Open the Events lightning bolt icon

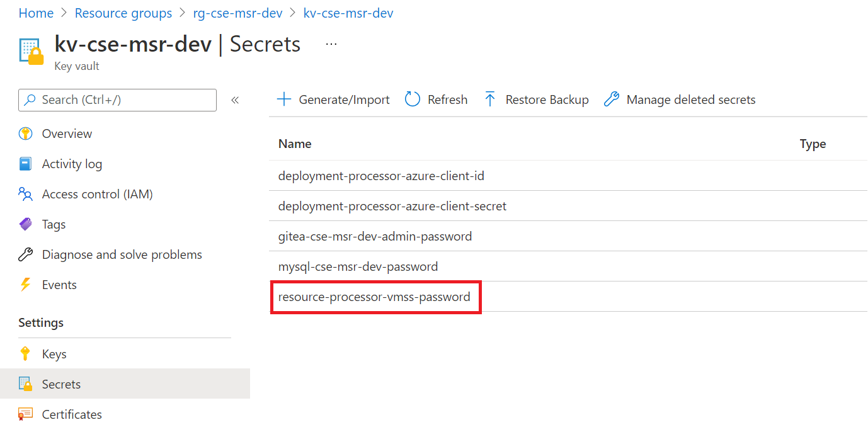[x=25, y=285]
